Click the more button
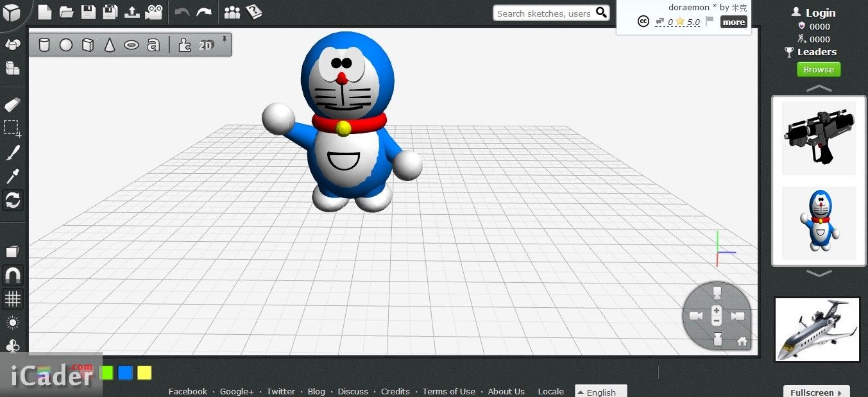 point(733,22)
